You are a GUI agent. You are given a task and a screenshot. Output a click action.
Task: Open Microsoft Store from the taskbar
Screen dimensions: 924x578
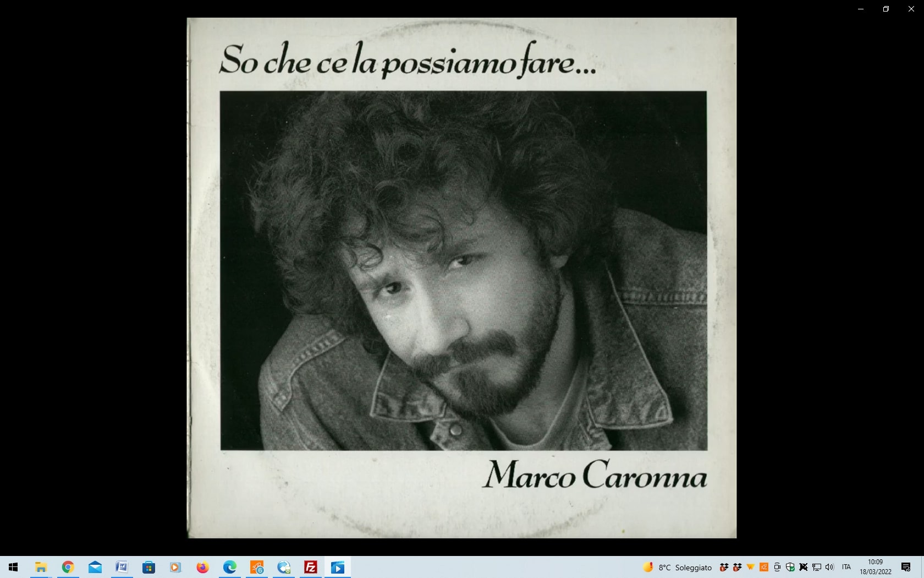point(148,567)
